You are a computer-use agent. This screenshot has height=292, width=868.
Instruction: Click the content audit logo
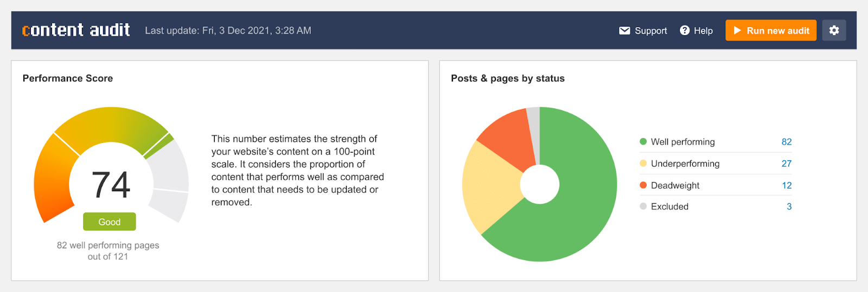[x=76, y=30]
